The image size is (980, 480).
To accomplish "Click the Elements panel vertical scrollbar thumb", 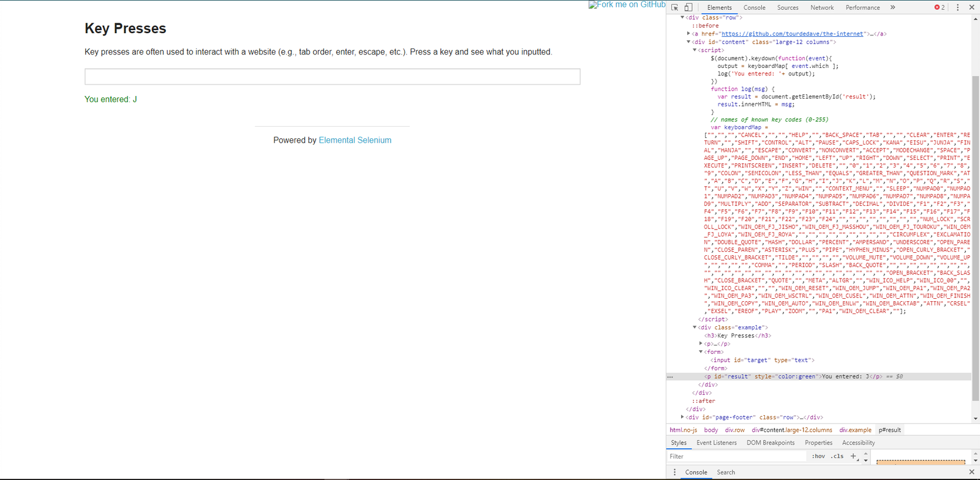I will 976,239.
